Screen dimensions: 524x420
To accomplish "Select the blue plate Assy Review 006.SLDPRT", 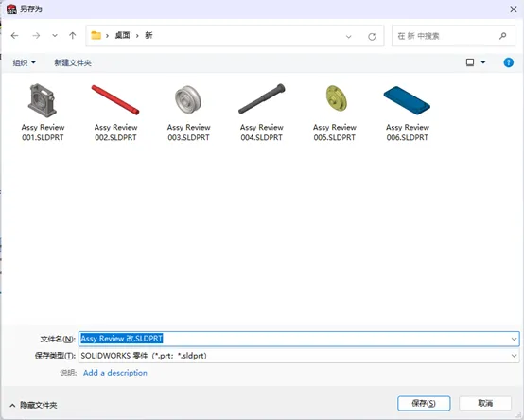I will click(x=408, y=113).
